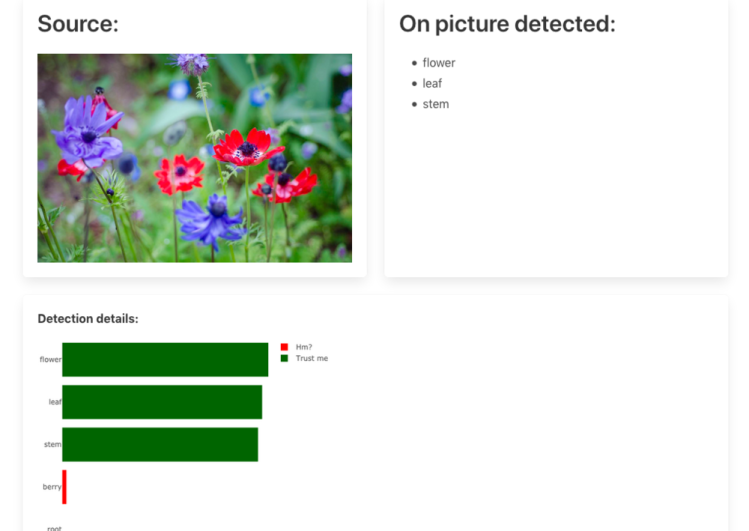The height and width of the screenshot is (531, 749).
Task: Select "flower" in the detected list
Action: coord(438,63)
